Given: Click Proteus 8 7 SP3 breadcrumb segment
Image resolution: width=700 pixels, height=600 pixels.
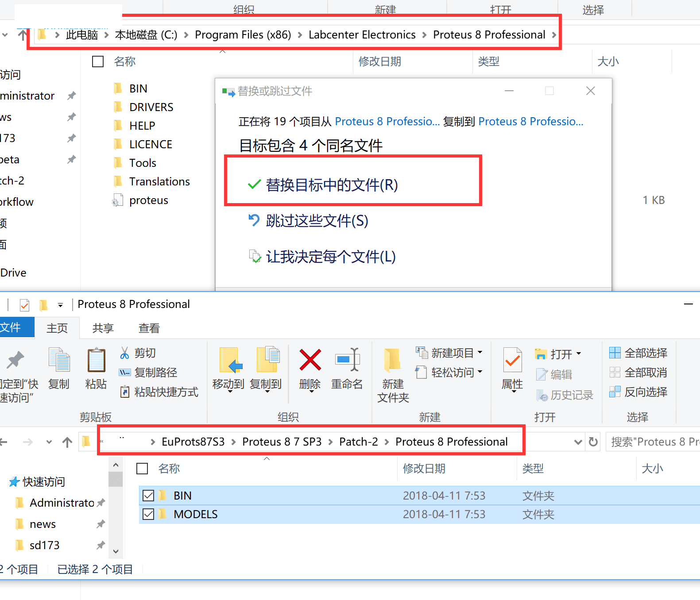Looking at the screenshot, I should tap(282, 442).
